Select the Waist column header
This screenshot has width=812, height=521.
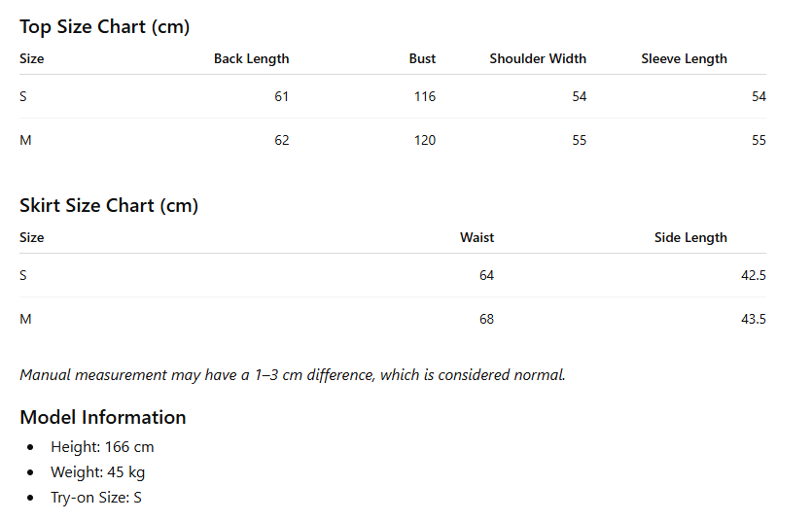click(477, 237)
